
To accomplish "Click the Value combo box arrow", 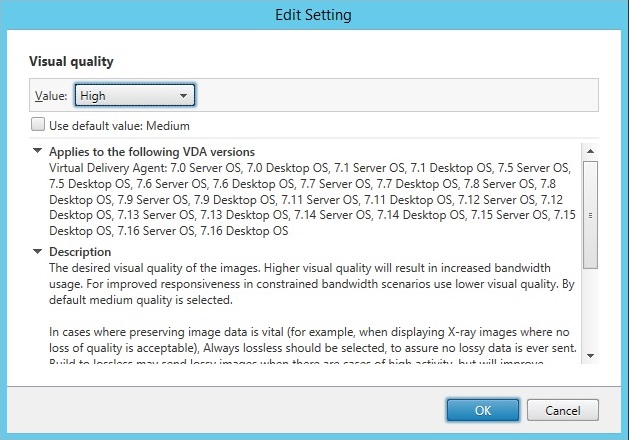I will click(183, 96).
